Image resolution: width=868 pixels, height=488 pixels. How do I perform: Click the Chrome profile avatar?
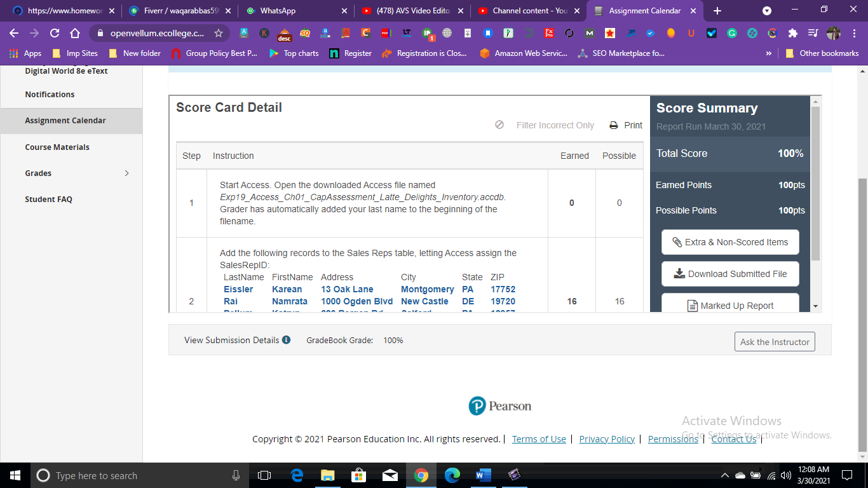point(833,33)
